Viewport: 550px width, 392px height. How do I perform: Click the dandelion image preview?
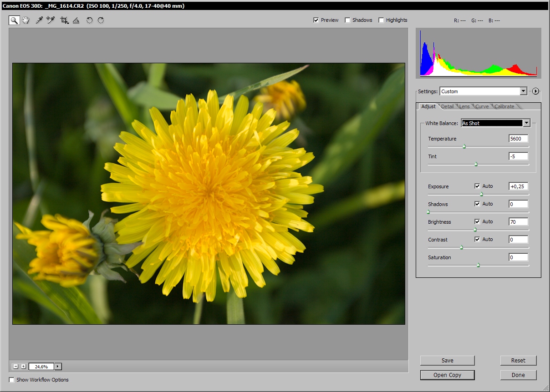point(209,194)
